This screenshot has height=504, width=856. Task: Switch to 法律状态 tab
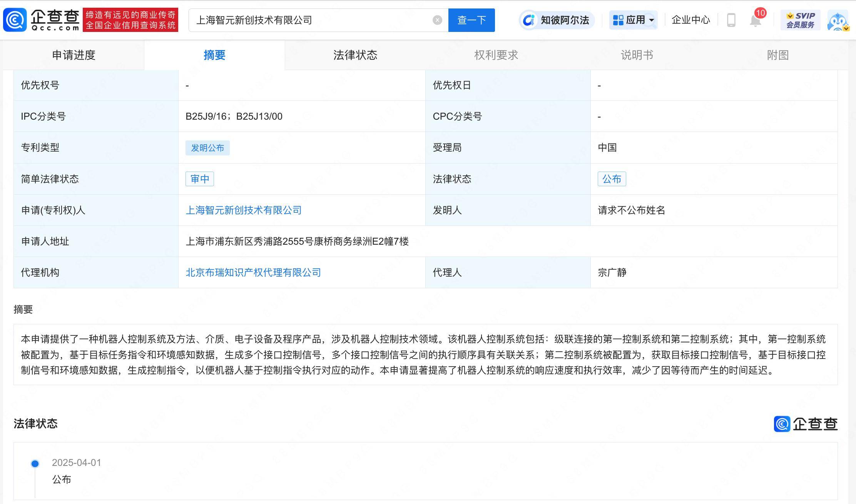[x=355, y=55]
